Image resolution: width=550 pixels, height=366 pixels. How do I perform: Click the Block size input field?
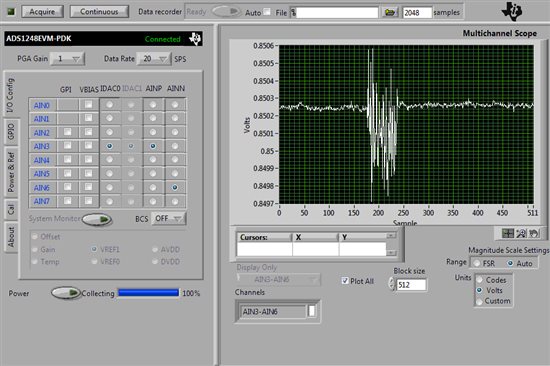(411, 285)
